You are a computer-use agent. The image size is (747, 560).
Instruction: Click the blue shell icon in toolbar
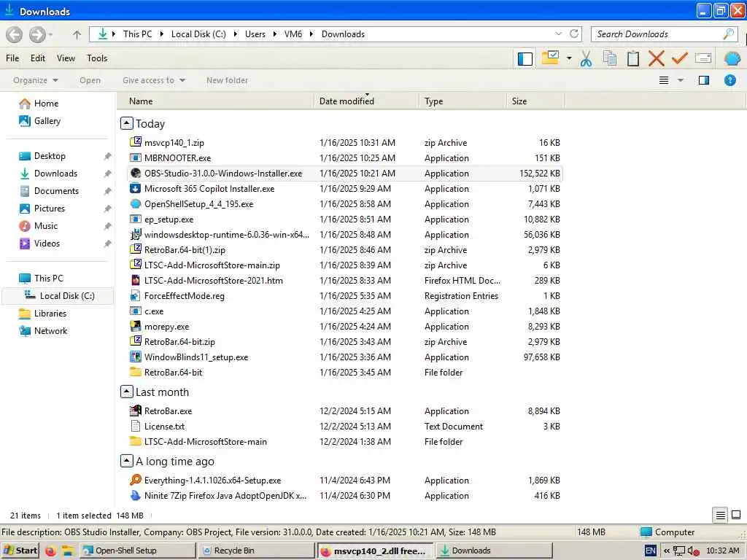pyautogui.click(x=732, y=58)
